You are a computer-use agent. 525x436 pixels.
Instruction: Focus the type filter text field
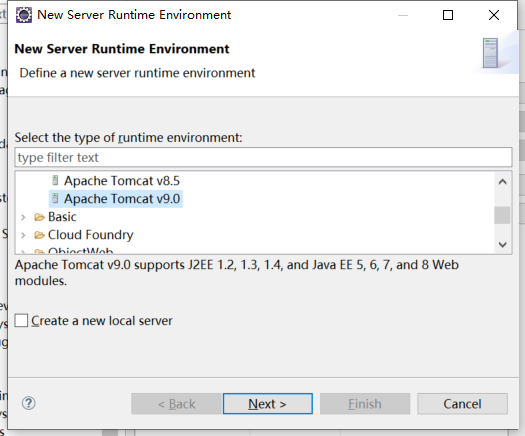[264, 157]
